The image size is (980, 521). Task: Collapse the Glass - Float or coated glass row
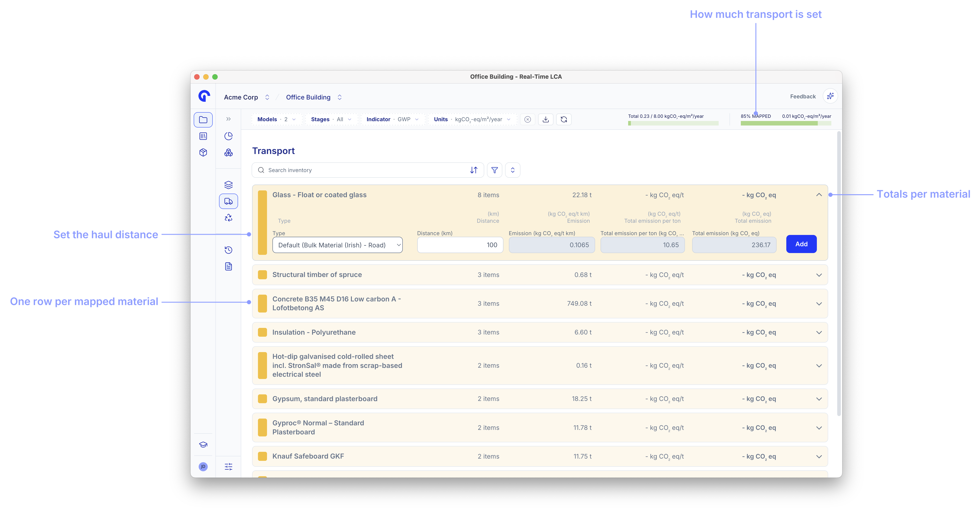819,195
